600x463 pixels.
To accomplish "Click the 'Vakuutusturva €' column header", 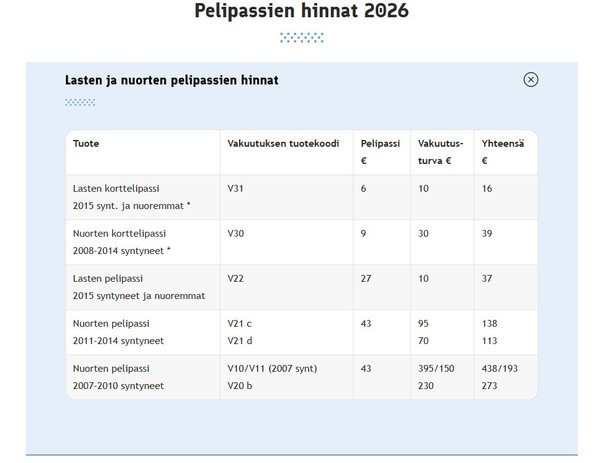I will pos(435,151).
